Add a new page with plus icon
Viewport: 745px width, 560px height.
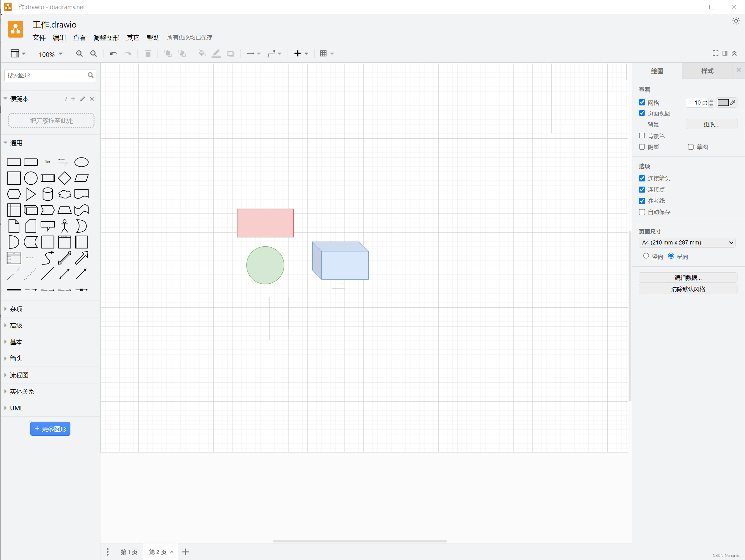coord(185,552)
